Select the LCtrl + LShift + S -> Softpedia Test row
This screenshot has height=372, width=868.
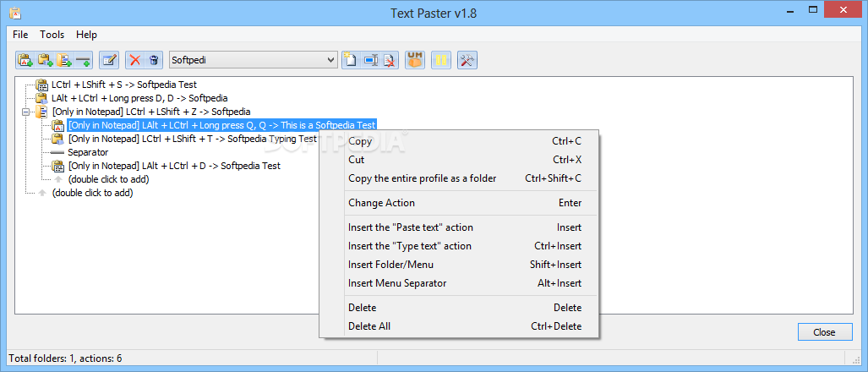click(x=124, y=85)
